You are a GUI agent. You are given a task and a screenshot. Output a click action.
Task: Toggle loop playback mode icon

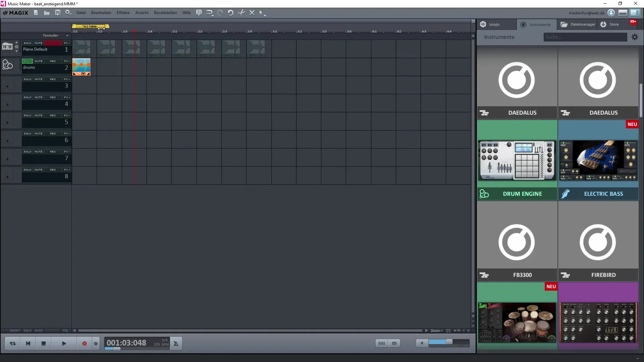coord(13,344)
